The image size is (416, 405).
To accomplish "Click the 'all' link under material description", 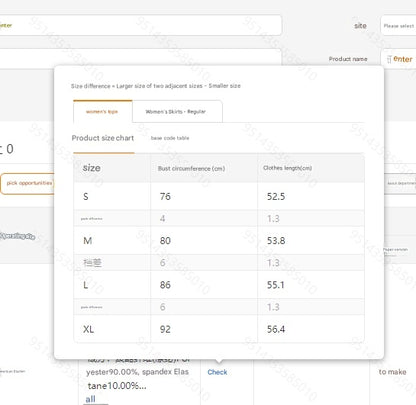I will [x=90, y=399].
